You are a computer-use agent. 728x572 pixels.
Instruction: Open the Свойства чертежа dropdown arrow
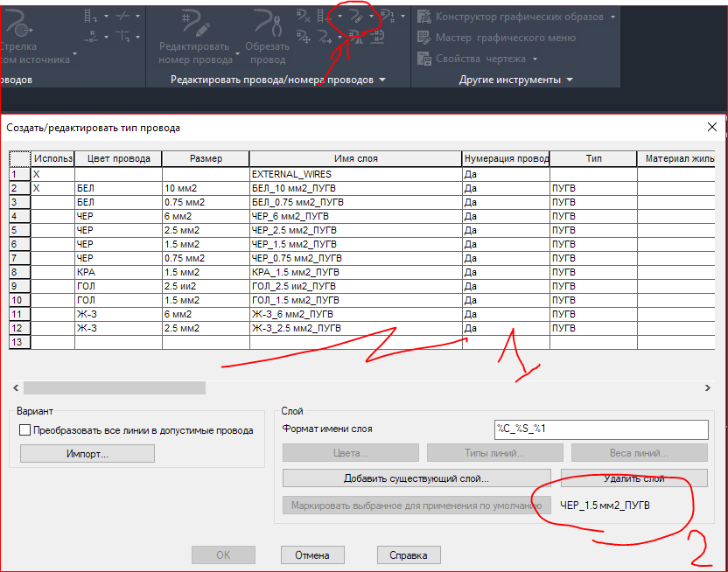tap(534, 59)
